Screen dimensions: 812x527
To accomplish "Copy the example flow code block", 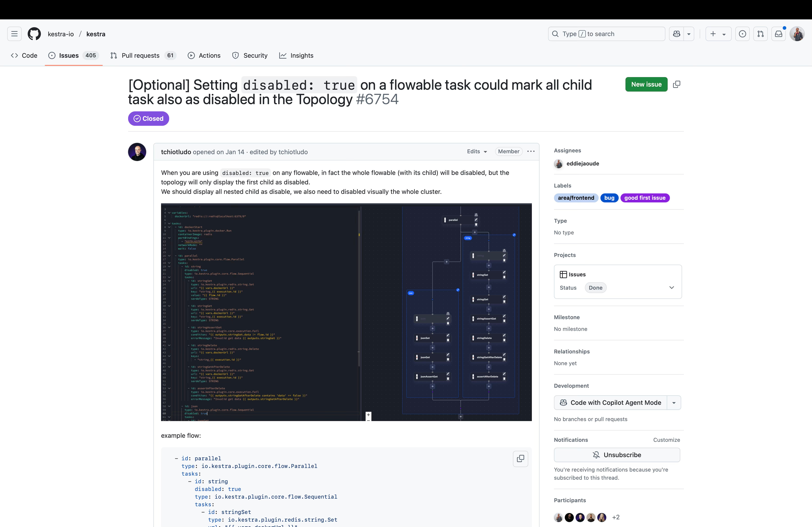I will [x=521, y=458].
